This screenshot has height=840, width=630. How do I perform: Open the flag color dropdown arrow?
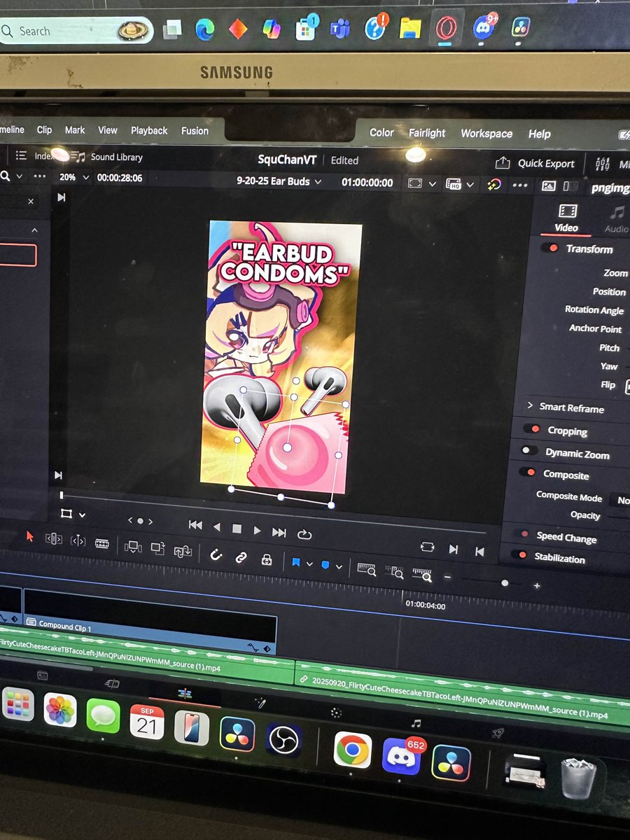click(x=309, y=564)
